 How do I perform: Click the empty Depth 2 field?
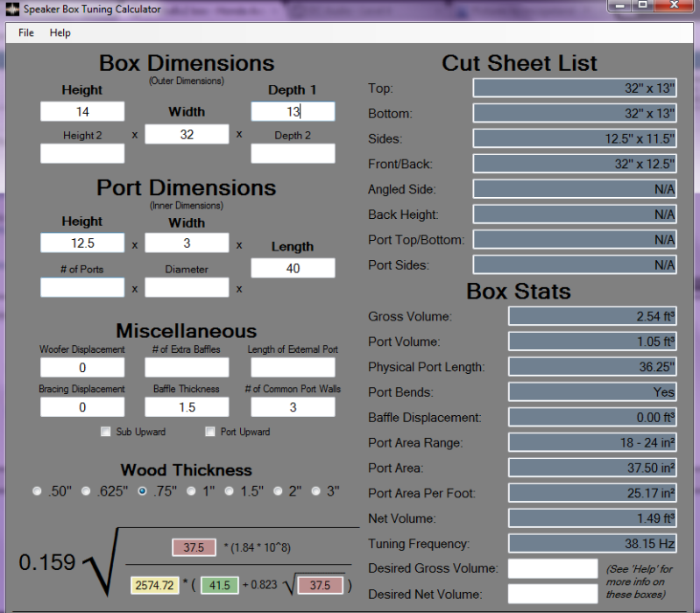[x=293, y=153]
